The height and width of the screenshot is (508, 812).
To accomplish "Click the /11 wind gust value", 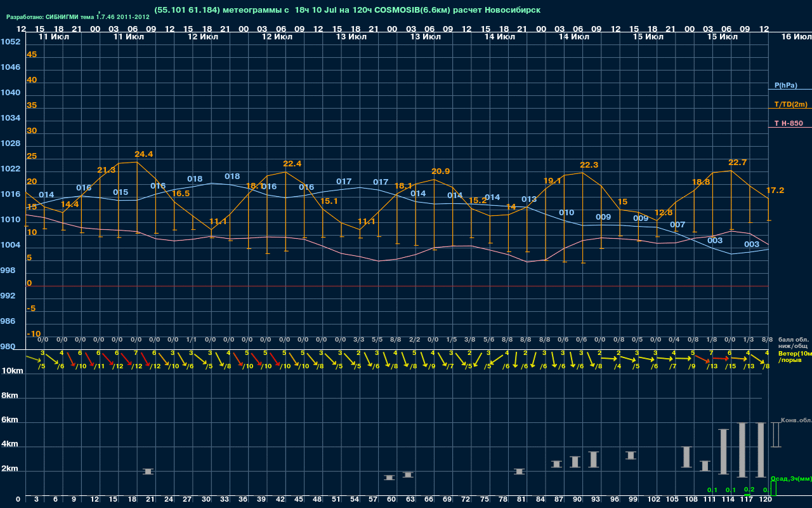I will 99,366.
